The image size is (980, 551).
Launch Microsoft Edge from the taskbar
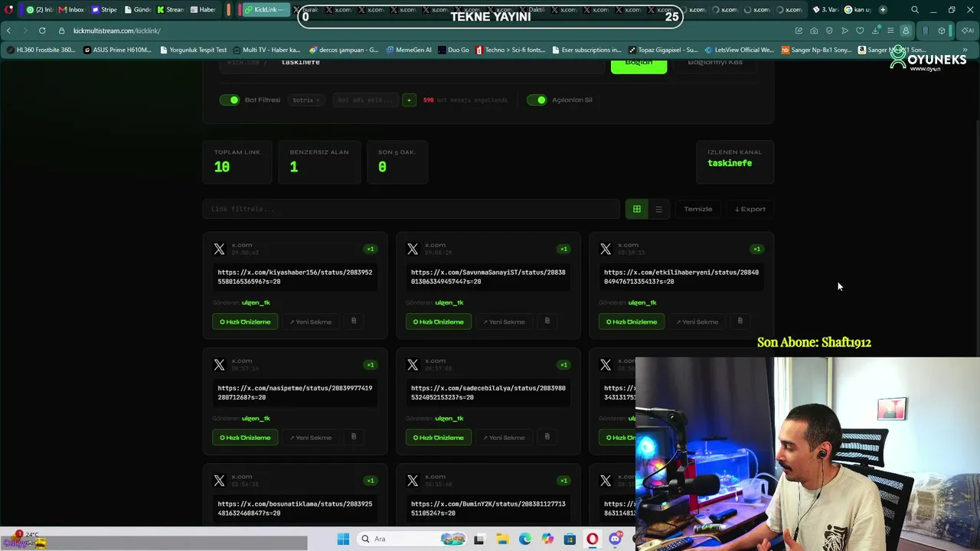pos(524,539)
